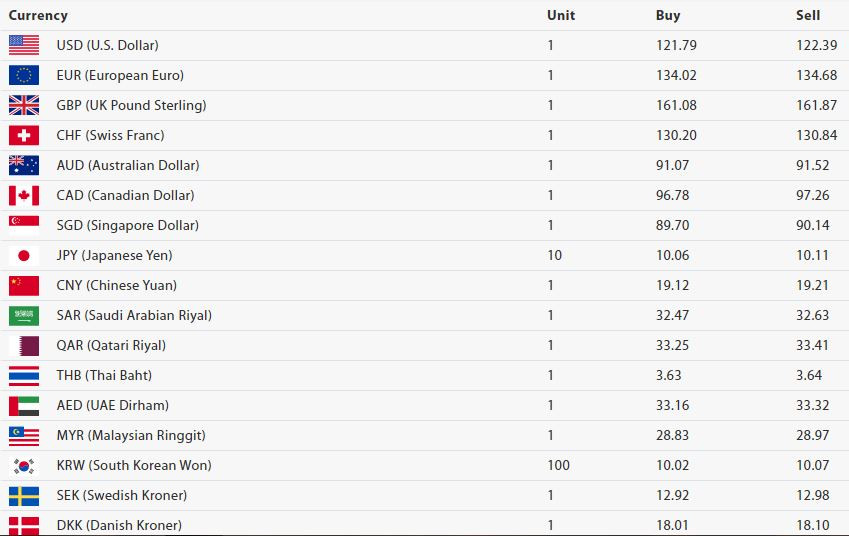
Task: Select the AUD (Australian Dollar) row label
Action: 128,165
